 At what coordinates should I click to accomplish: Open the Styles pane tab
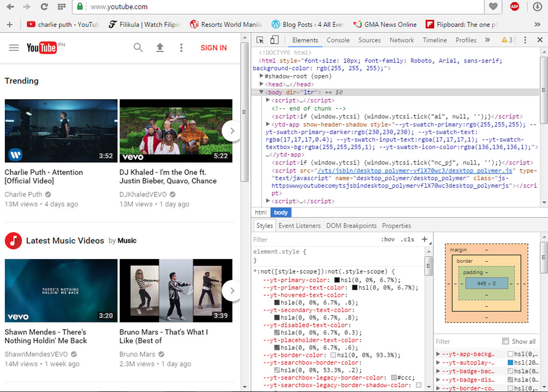pos(265,226)
